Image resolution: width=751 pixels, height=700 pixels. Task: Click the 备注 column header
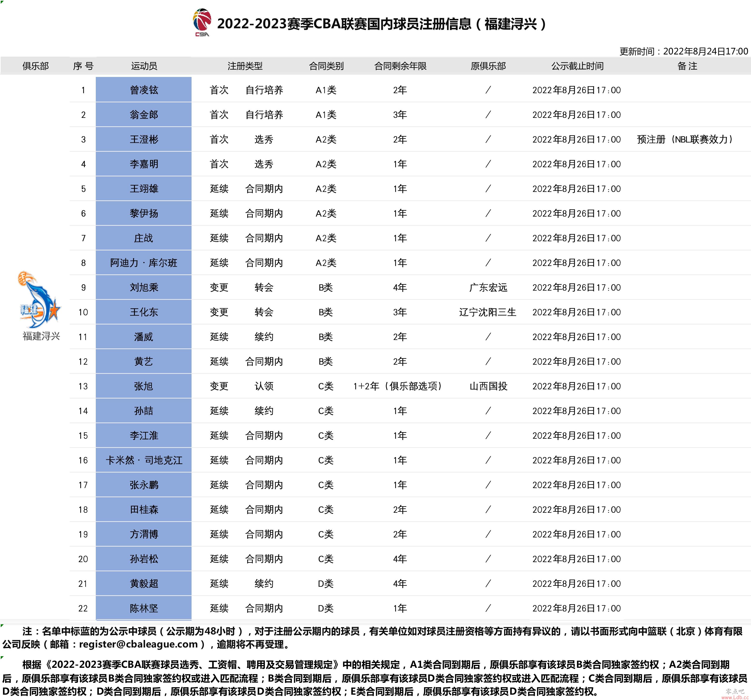point(687,66)
